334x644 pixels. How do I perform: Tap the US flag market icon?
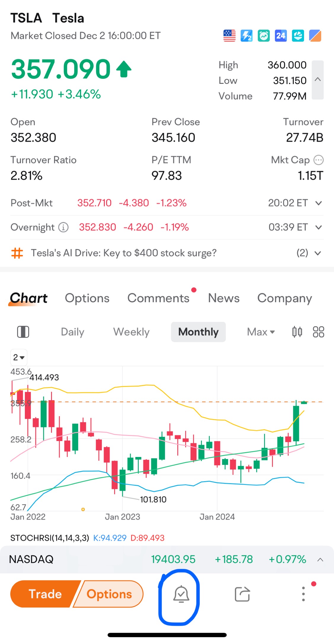229,36
